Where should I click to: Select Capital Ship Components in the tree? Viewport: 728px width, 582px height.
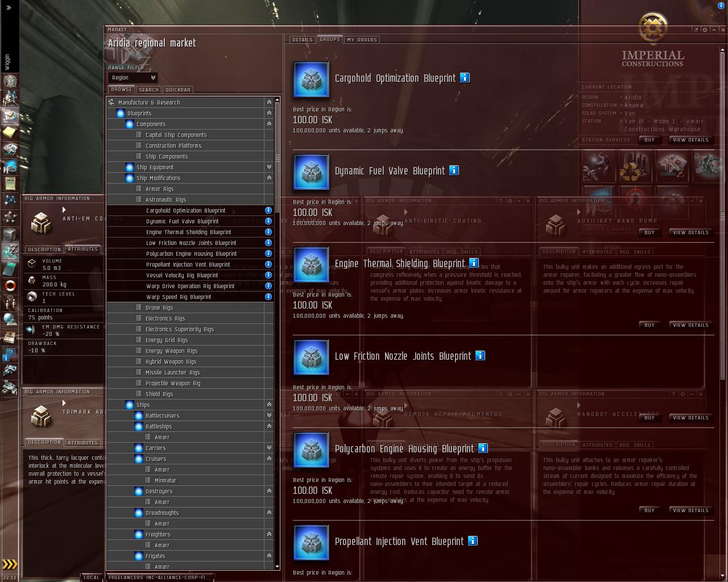[x=190, y=135]
